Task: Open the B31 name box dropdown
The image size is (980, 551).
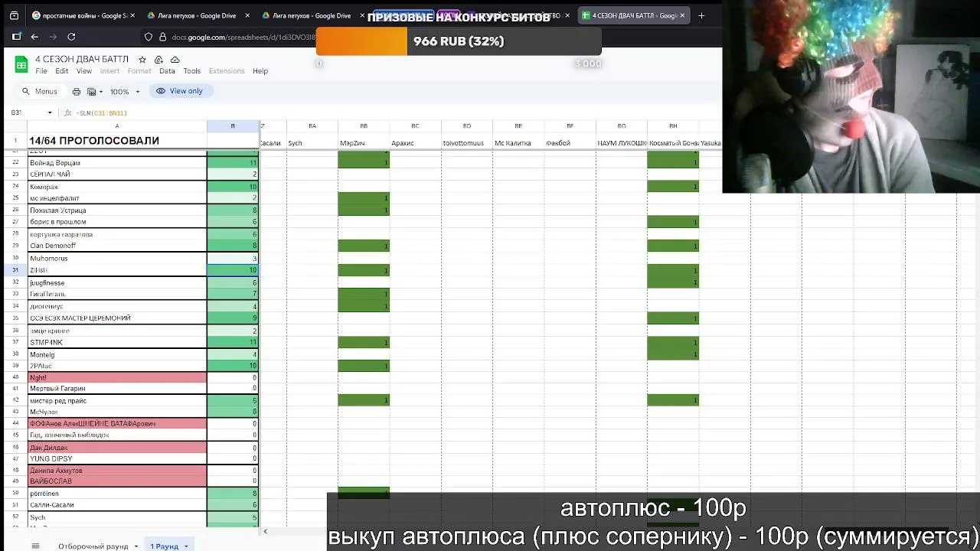Action: (50, 112)
